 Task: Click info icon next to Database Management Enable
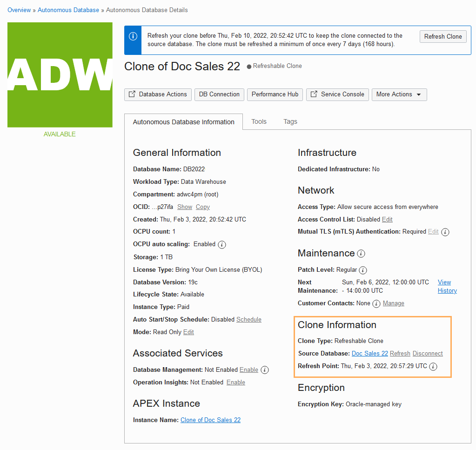pos(265,370)
